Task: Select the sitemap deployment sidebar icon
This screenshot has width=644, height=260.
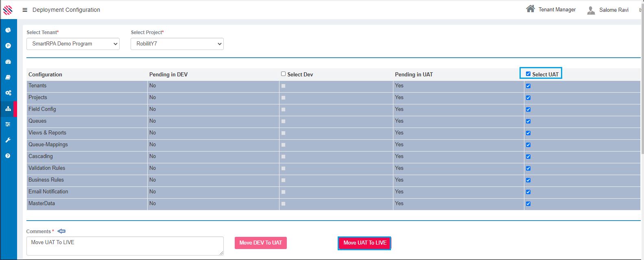Action: 8,109
